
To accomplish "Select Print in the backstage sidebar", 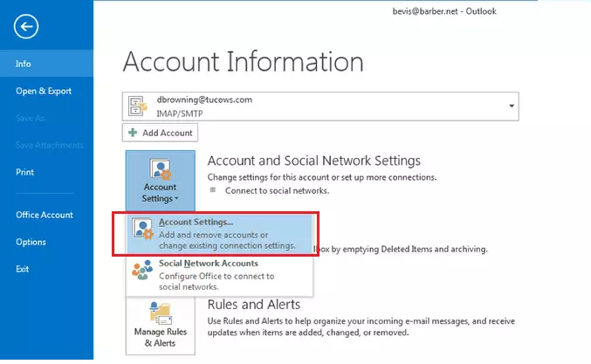I will 24,172.
